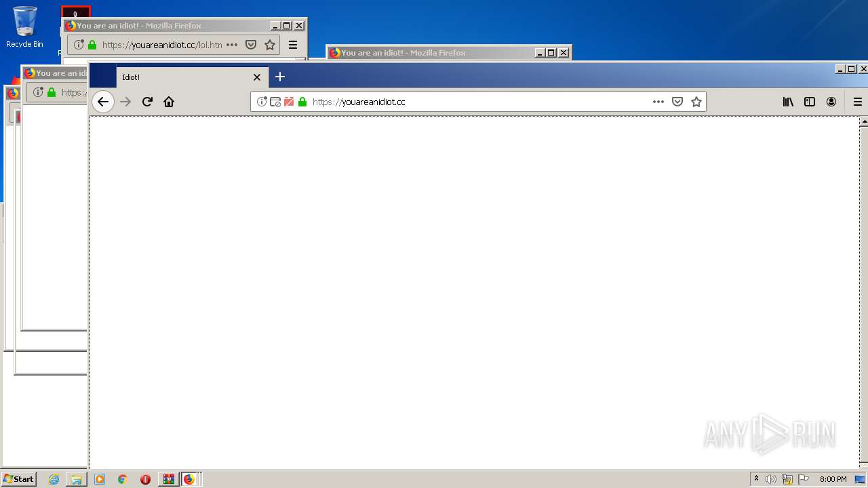The image size is (868, 488).
Task: Launch Google Chrome from the taskbar
Action: click(122, 479)
